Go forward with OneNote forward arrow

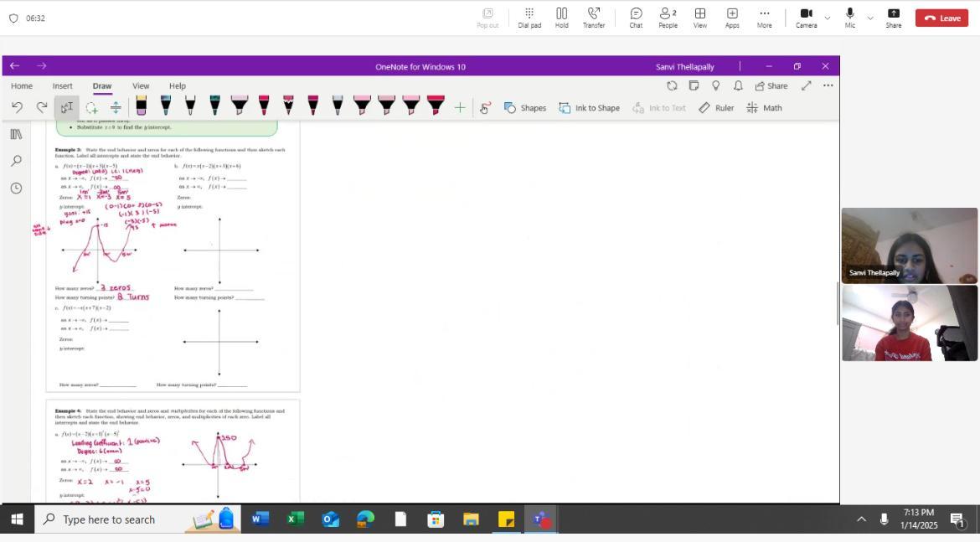coord(41,65)
